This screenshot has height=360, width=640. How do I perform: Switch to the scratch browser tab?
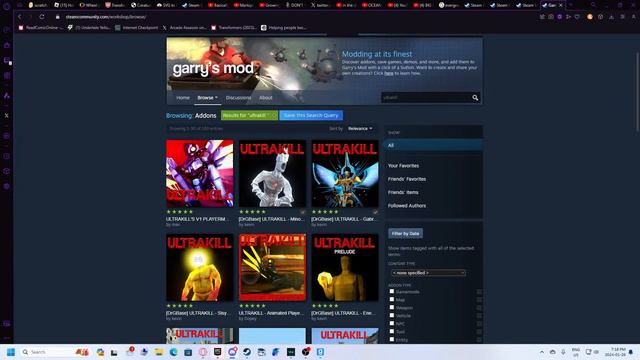(38, 5)
